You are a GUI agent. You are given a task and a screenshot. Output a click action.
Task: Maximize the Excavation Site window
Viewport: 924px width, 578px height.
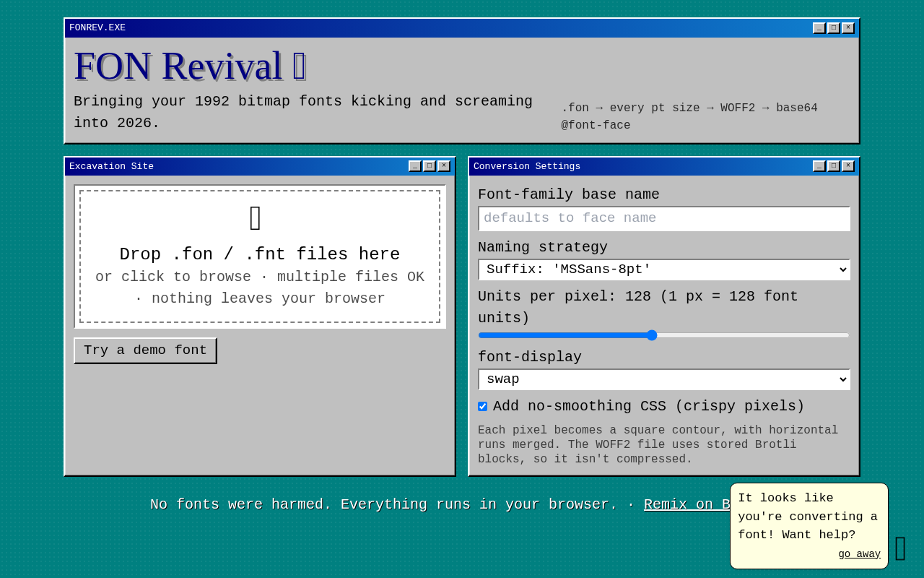point(429,166)
